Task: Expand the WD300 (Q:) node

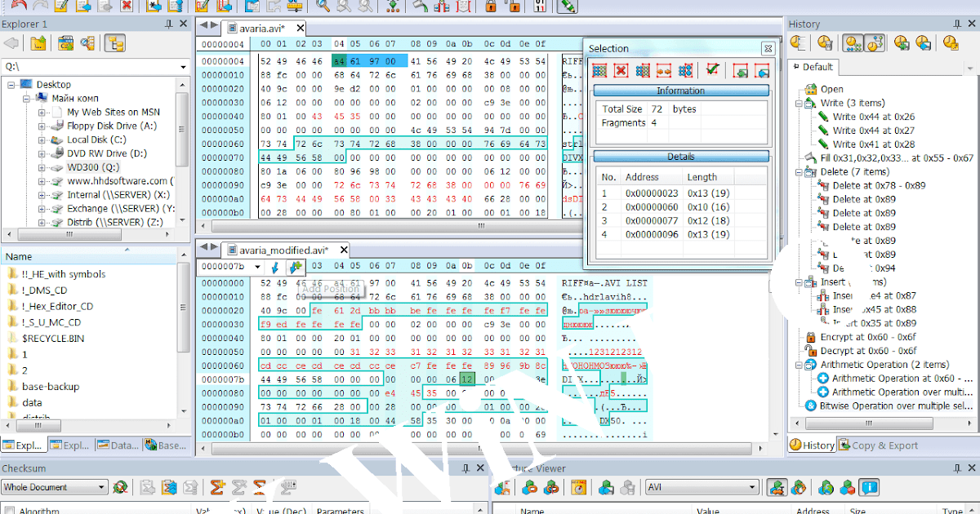Action: pyautogui.click(x=42, y=167)
